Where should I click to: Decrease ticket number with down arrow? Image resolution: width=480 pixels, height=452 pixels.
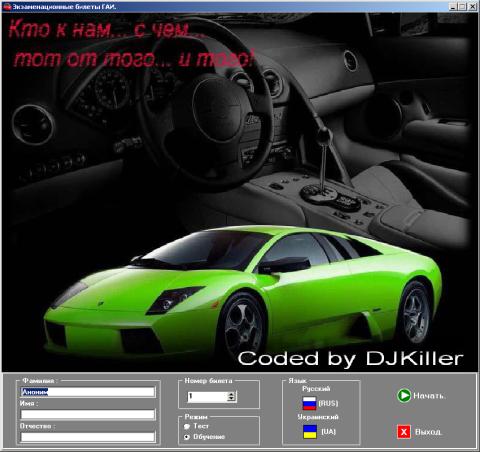click(231, 399)
